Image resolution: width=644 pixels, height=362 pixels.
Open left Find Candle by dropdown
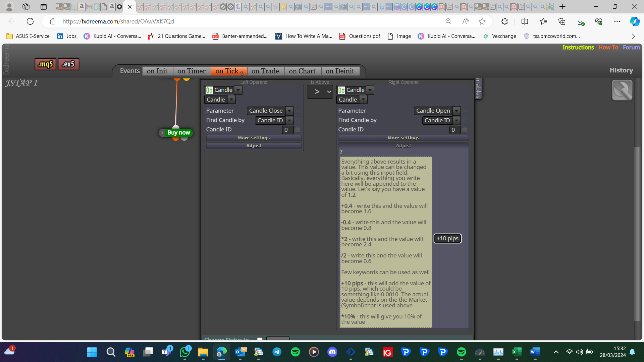pyautogui.click(x=289, y=120)
